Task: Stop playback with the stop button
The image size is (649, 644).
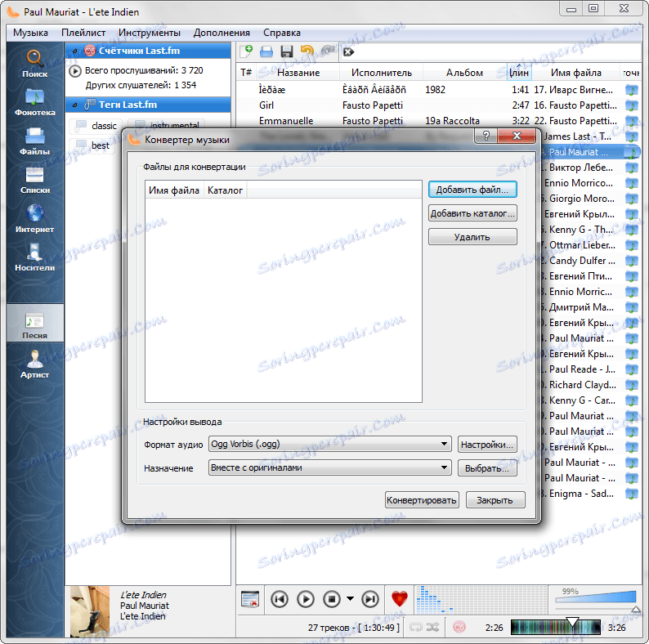Action: click(332, 599)
